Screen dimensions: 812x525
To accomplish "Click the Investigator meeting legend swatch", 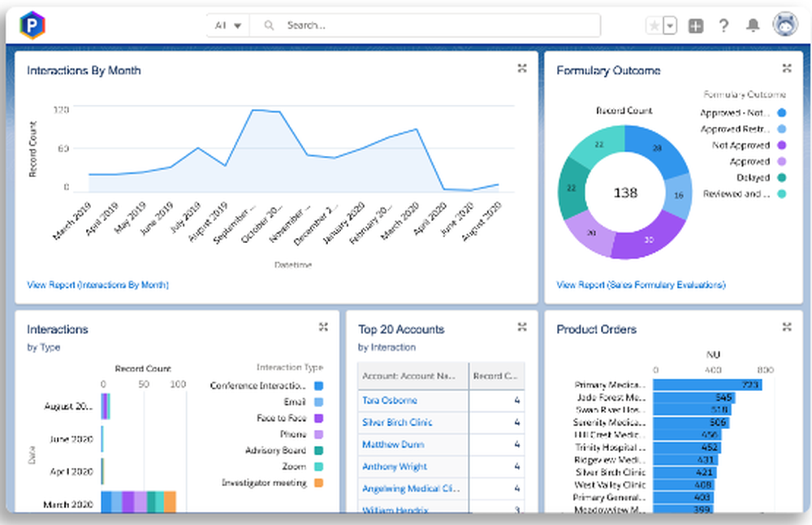I will [x=319, y=483].
